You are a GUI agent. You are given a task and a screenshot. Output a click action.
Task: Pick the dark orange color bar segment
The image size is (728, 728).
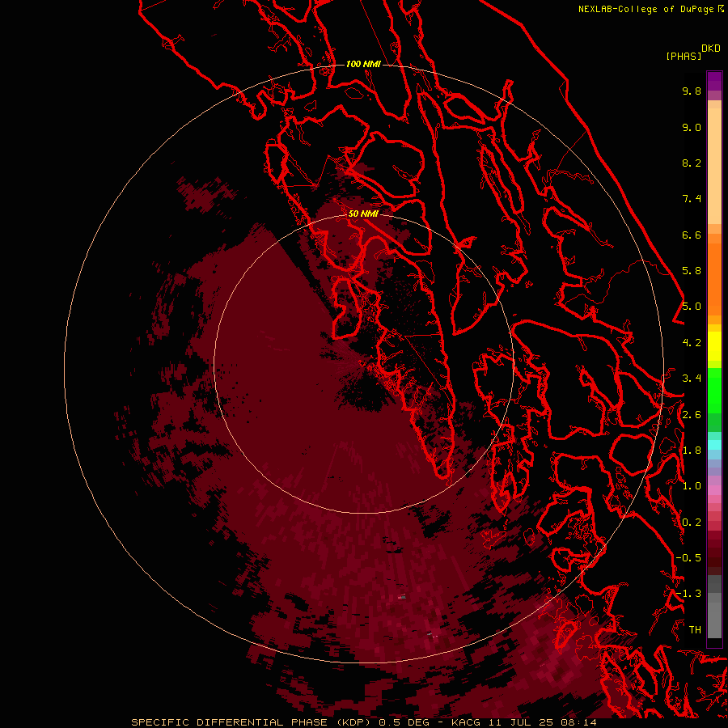tap(714, 278)
